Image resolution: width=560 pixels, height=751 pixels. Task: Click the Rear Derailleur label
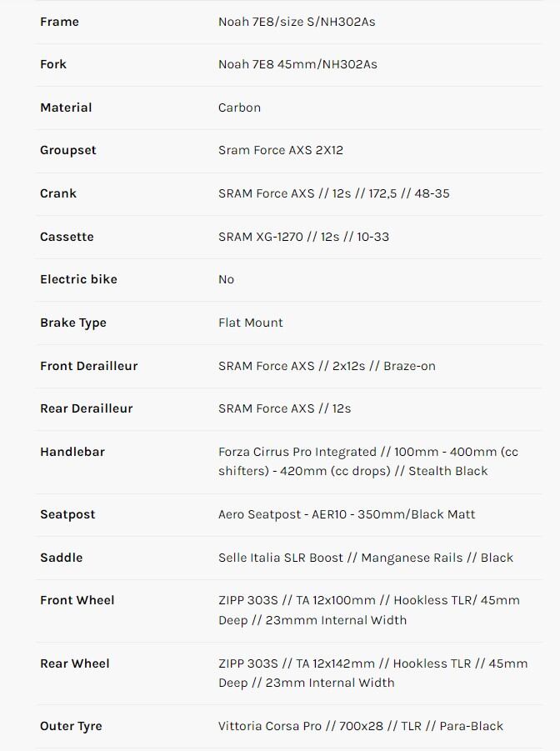86,408
